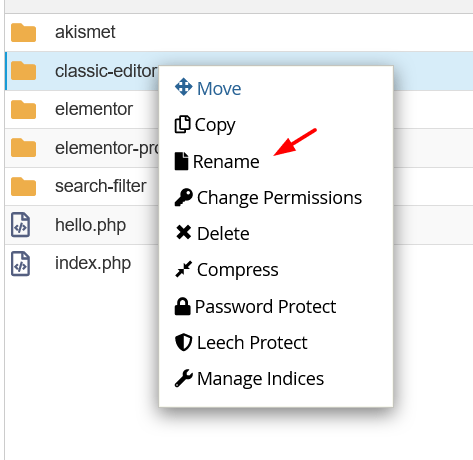This screenshot has height=460, width=473.
Task: Click the wrench icon for Manage Indices
Action: click(183, 378)
